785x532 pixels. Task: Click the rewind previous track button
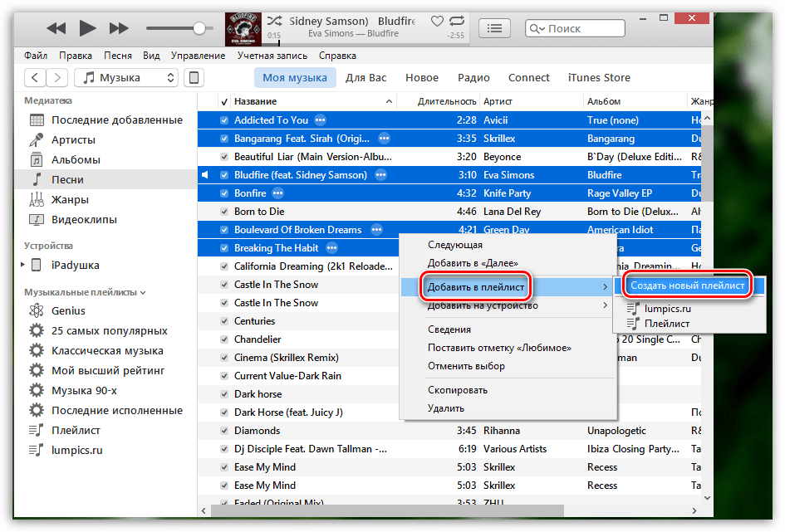coord(56,28)
